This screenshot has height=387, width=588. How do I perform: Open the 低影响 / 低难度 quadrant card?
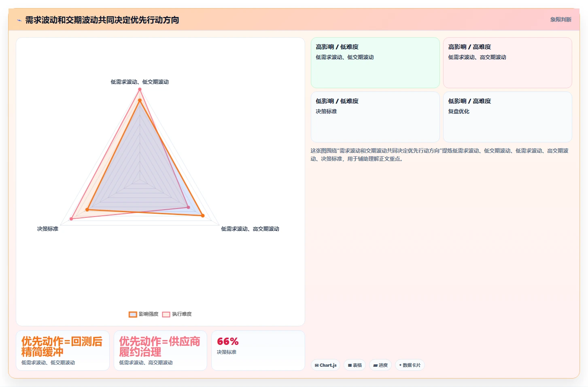[375, 117]
